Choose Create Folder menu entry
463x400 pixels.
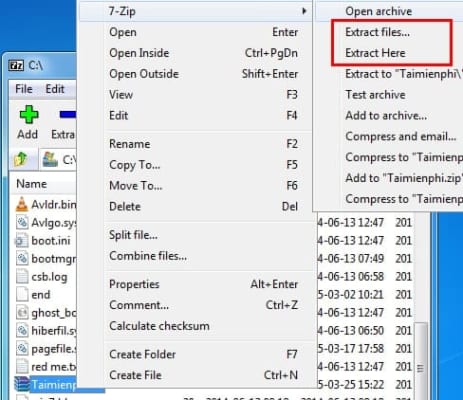pyautogui.click(x=204, y=354)
